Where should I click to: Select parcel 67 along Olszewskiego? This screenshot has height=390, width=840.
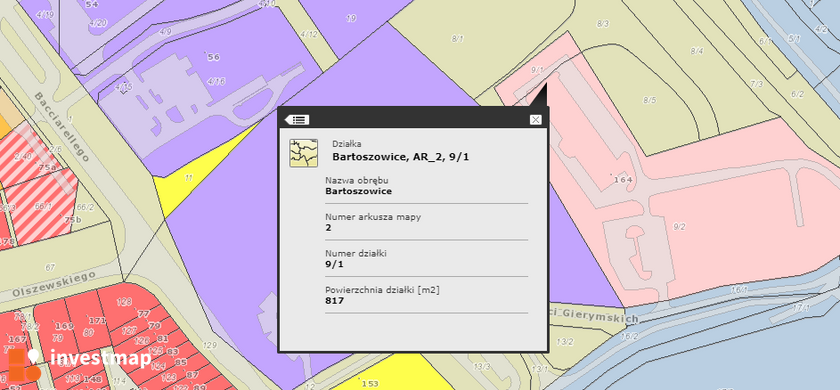tap(50, 267)
